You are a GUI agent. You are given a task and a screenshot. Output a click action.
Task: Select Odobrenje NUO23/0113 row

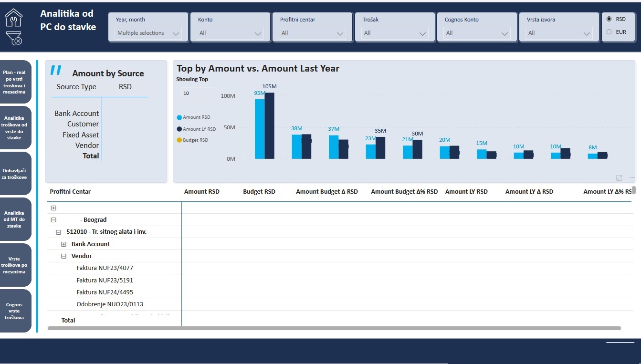tap(110, 304)
